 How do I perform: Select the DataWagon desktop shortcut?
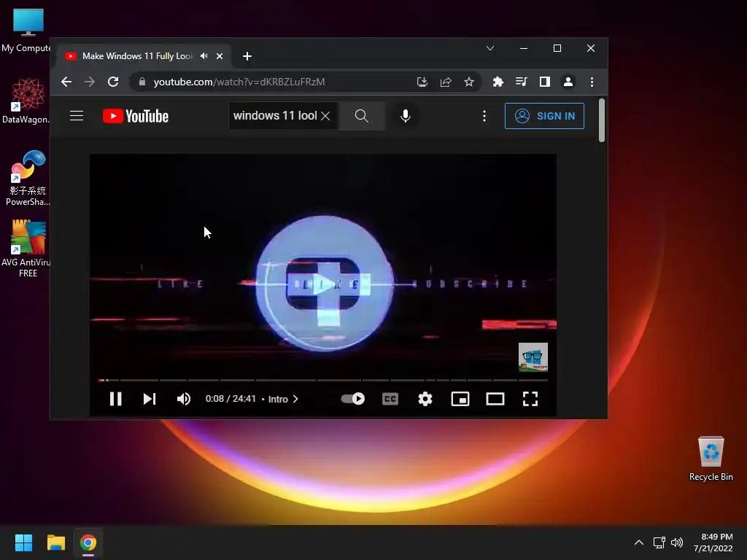point(27,101)
